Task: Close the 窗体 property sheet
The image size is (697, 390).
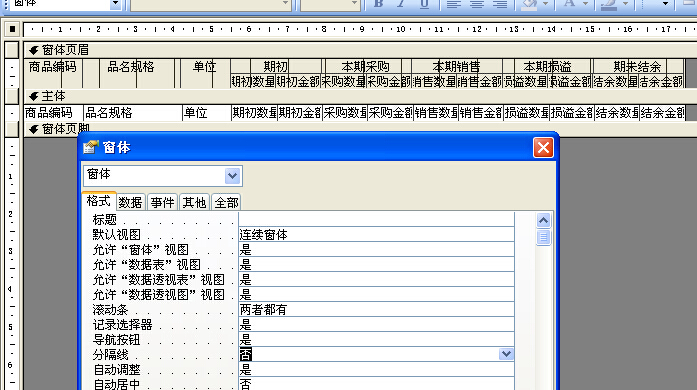Action: tap(543, 148)
